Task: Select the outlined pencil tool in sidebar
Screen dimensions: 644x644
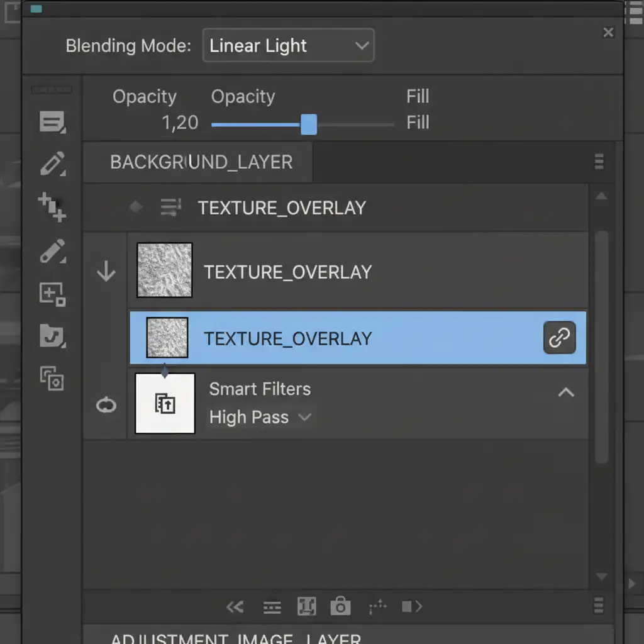Action: pos(52,164)
